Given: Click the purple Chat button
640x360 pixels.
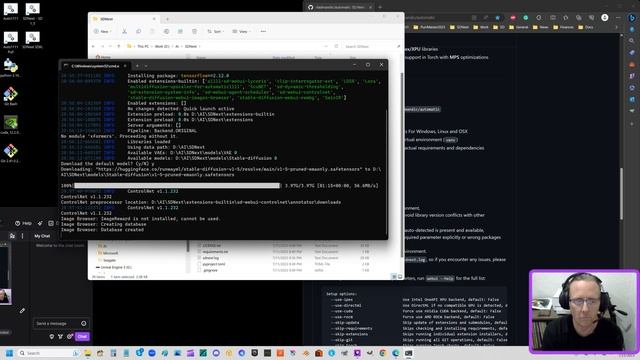Looking at the screenshot, I should (82, 336).
